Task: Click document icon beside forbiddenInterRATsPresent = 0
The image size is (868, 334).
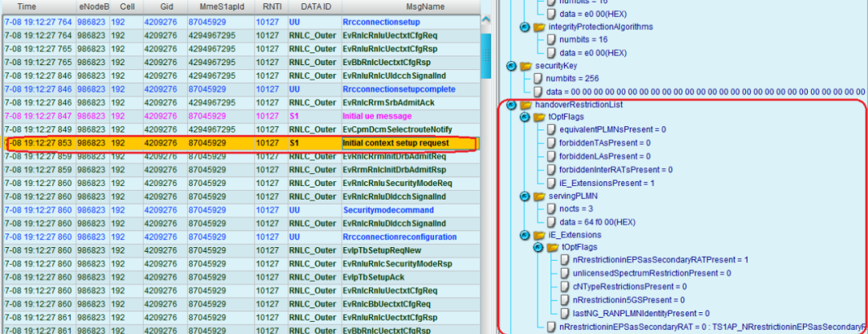Action: tap(551, 170)
